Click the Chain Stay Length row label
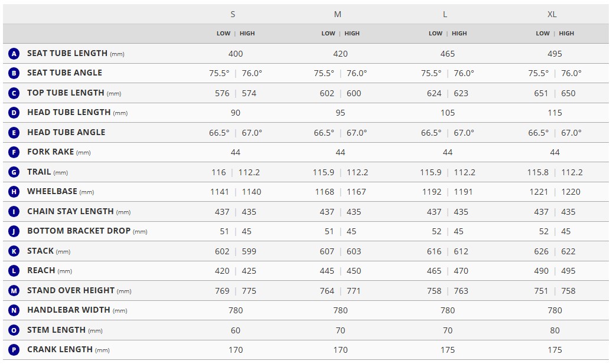The width and height of the screenshot is (613, 364). (79, 211)
